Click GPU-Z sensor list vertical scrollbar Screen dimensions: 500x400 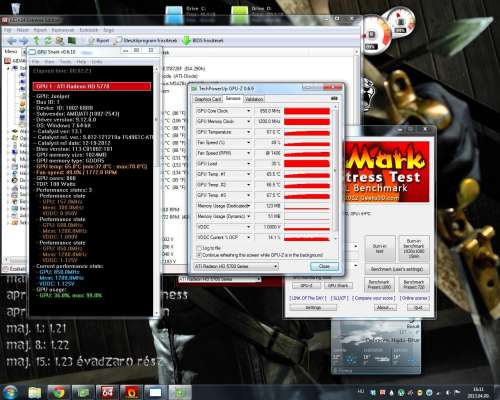[335, 172]
